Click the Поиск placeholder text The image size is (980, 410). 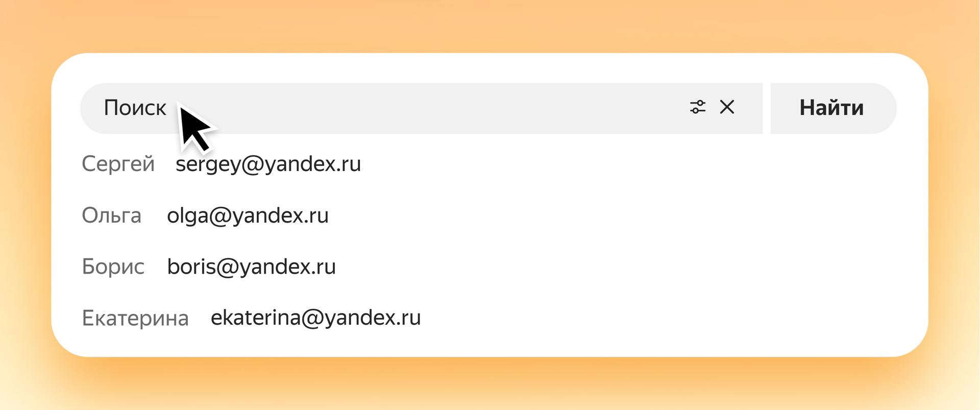135,108
